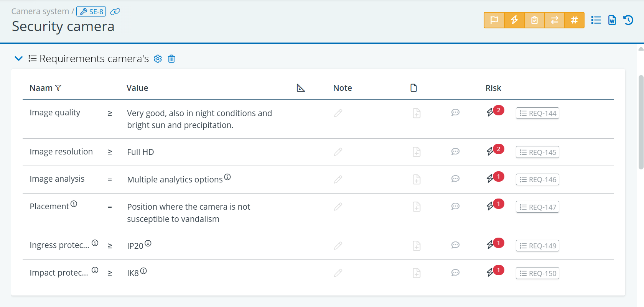Delete Requirements camera's list with trash icon
644x307 pixels.
pos(171,59)
